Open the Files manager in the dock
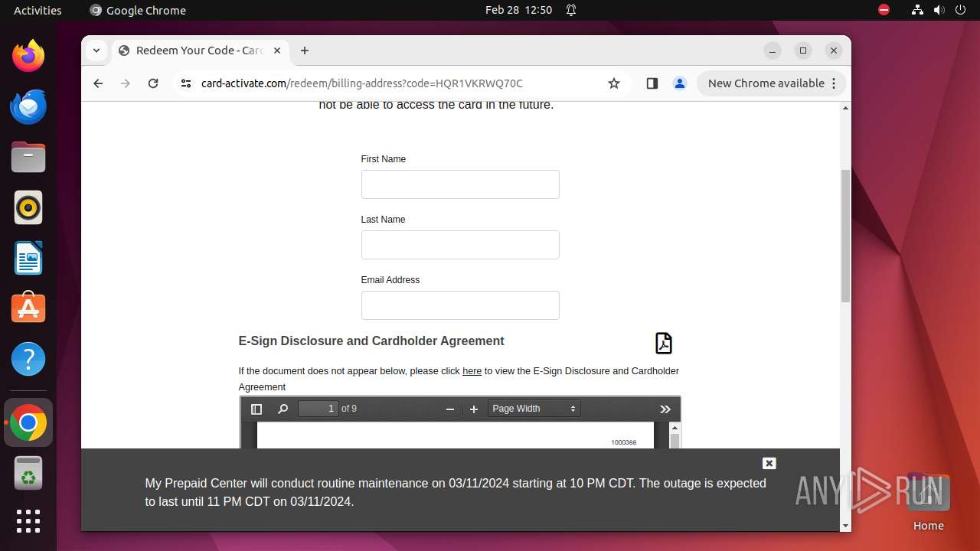The image size is (980, 551). [28, 157]
